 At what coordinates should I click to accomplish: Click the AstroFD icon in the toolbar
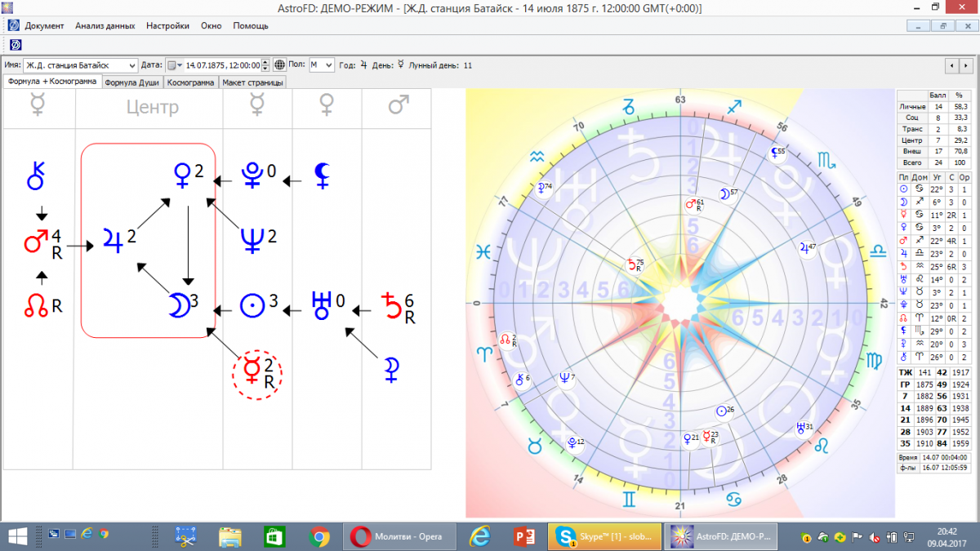[15, 44]
